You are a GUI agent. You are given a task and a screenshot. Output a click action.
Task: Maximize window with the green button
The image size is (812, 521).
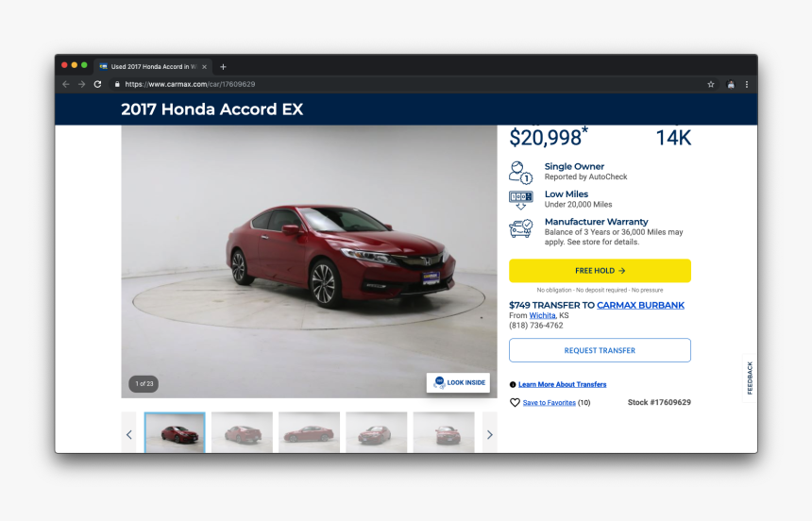coord(84,65)
